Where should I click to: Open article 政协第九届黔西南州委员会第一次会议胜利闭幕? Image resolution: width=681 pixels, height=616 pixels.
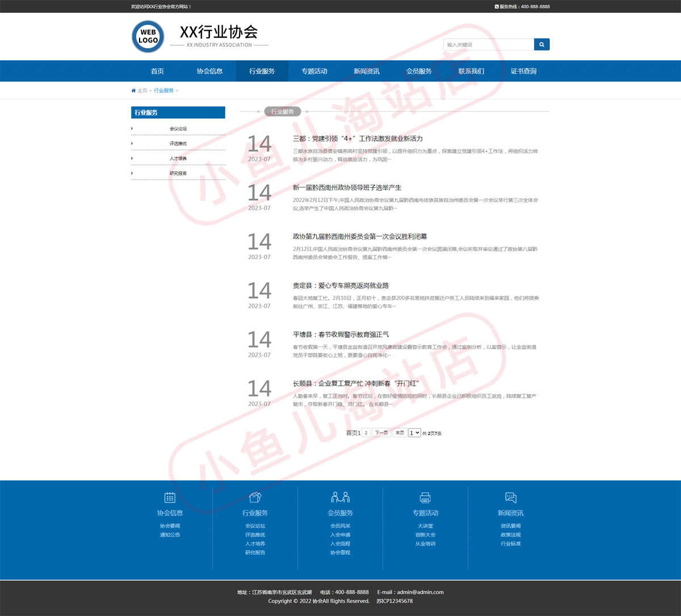360,236
